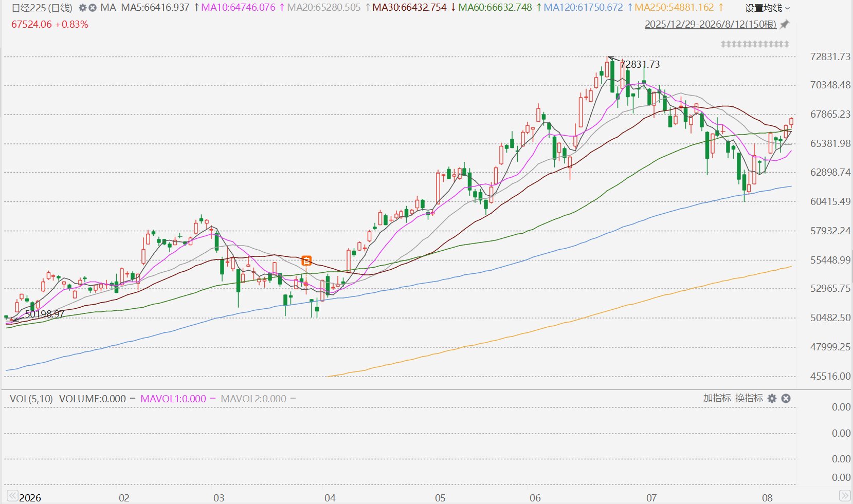
Task: Click the 日经225 (日线) chart title
Action: (x=42, y=8)
